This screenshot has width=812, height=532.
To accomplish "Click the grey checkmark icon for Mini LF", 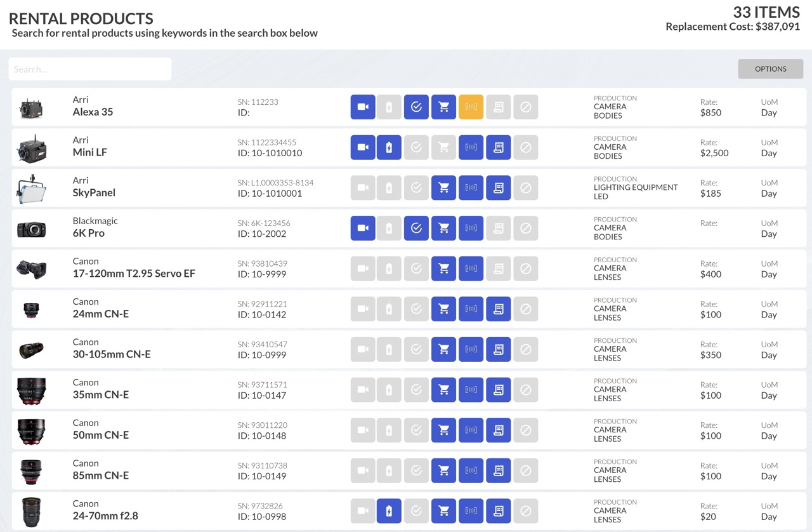I will click(x=416, y=147).
